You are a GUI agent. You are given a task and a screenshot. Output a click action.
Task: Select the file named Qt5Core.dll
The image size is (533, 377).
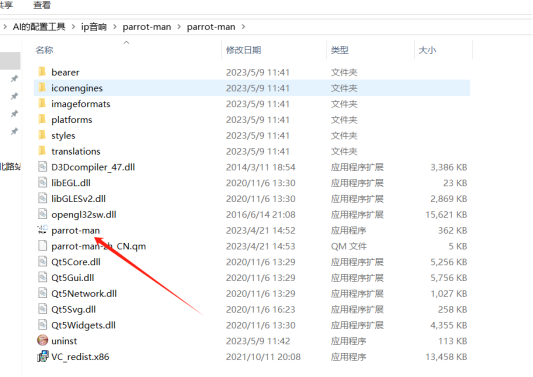tap(76, 262)
